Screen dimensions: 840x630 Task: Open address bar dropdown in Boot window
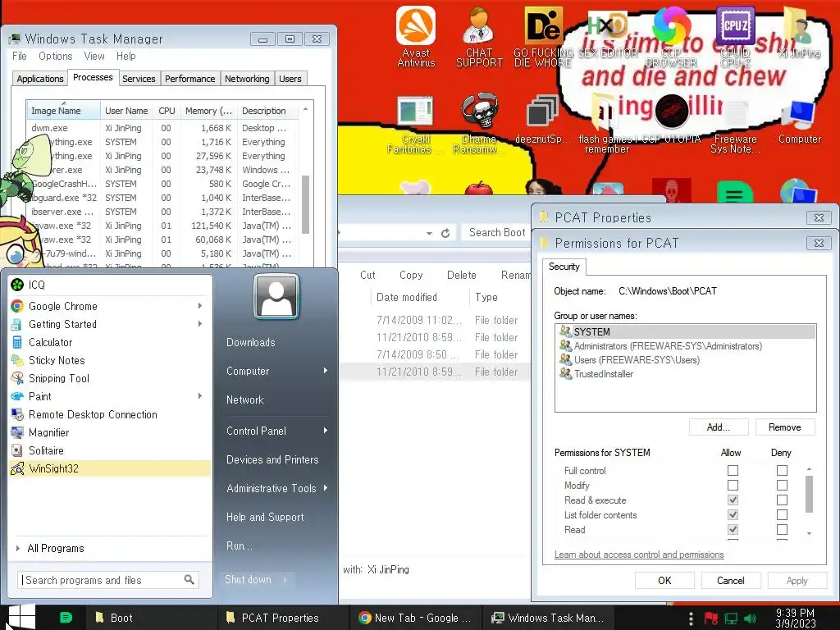click(429, 233)
